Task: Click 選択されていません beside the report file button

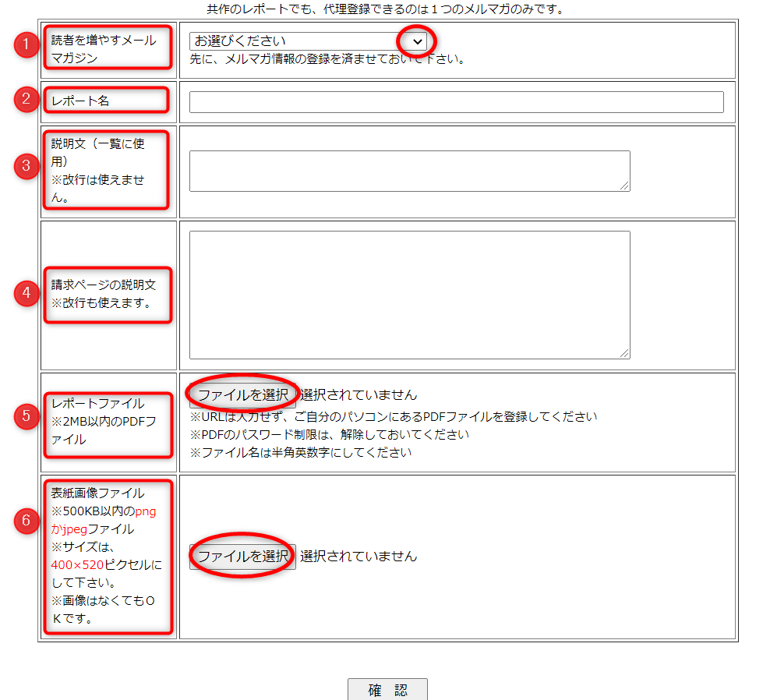Action: click(359, 395)
